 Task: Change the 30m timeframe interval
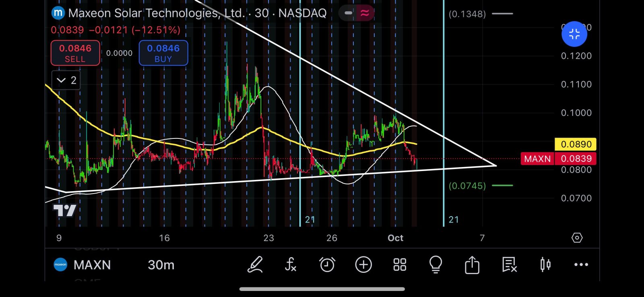[x=161, y=265]
